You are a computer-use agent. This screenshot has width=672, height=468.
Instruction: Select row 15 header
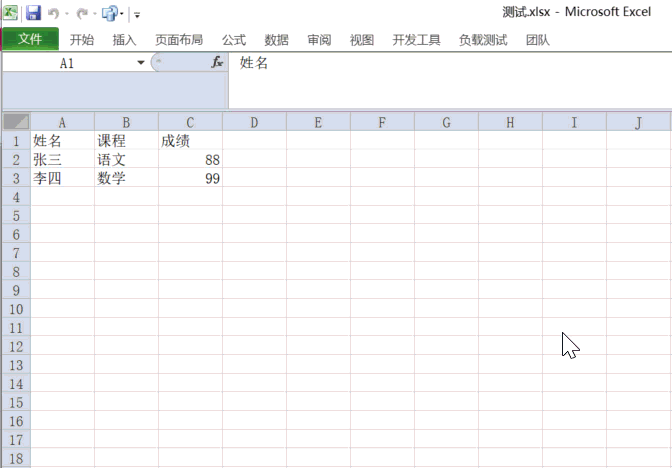(16, 402)
